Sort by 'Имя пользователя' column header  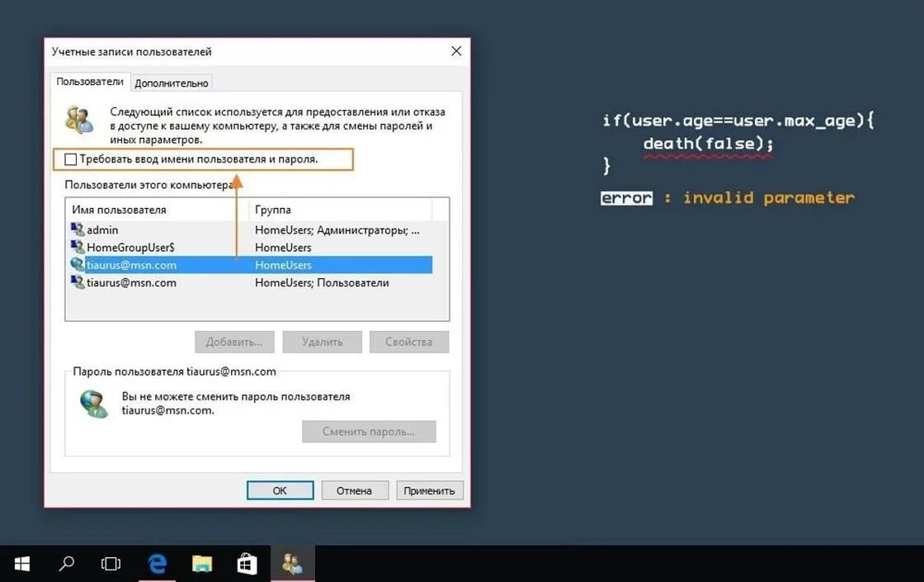click(158, 210)
